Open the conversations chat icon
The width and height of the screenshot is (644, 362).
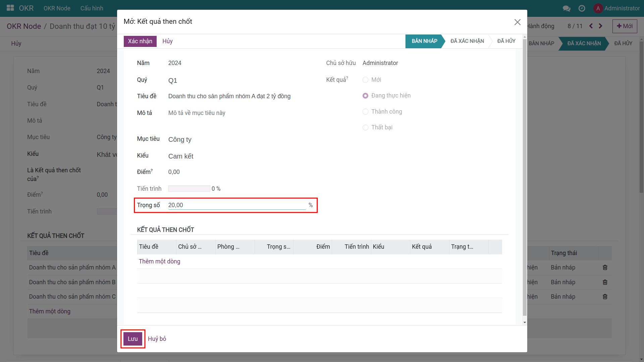coord(567,8)
